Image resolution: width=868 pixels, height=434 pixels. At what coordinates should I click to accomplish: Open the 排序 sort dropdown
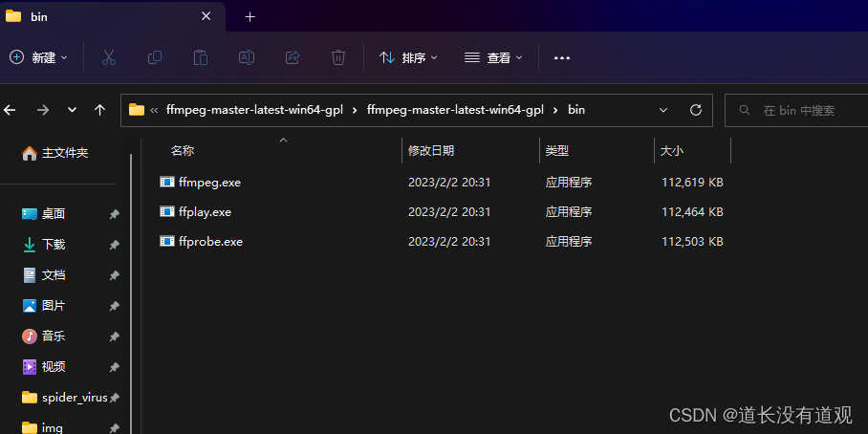pos(408,57)
